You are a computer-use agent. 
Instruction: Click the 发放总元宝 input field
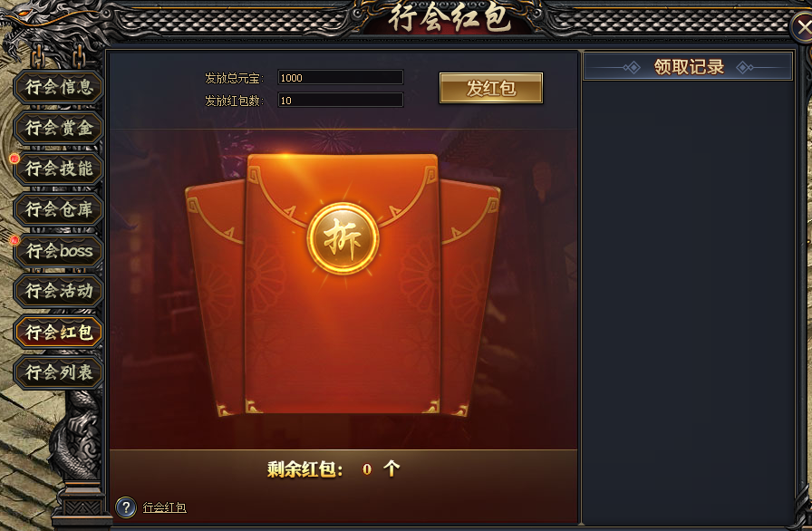click(x=340, y=78)
